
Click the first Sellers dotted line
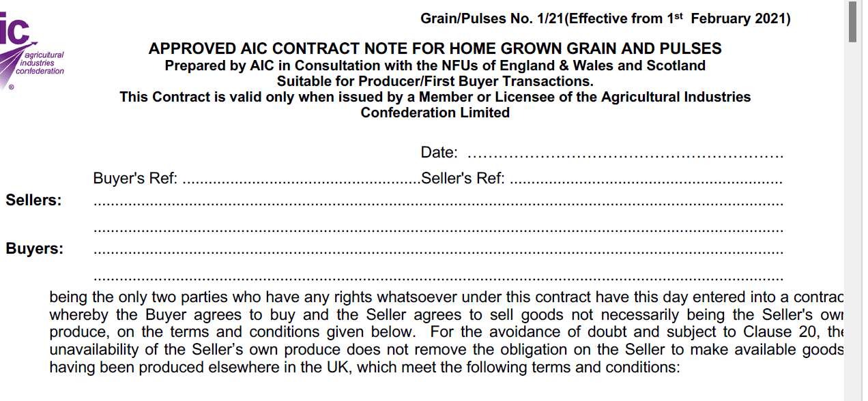tap(438, 203)
